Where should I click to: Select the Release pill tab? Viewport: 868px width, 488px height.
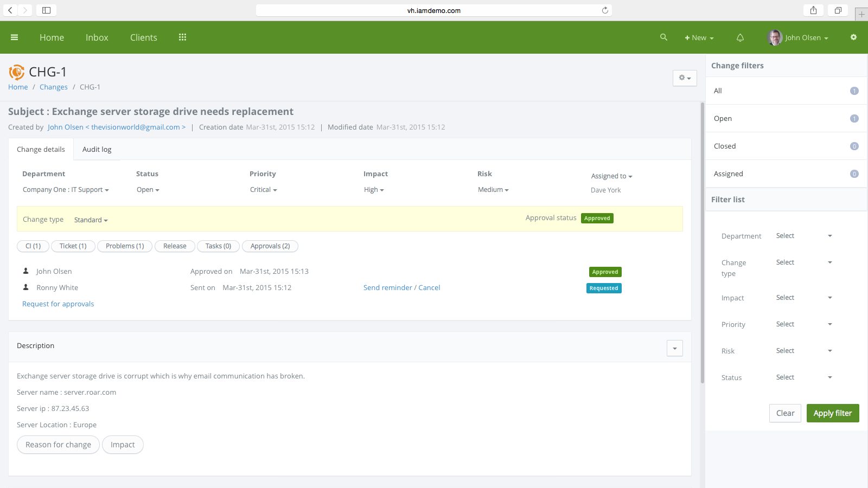click(175, 246)
